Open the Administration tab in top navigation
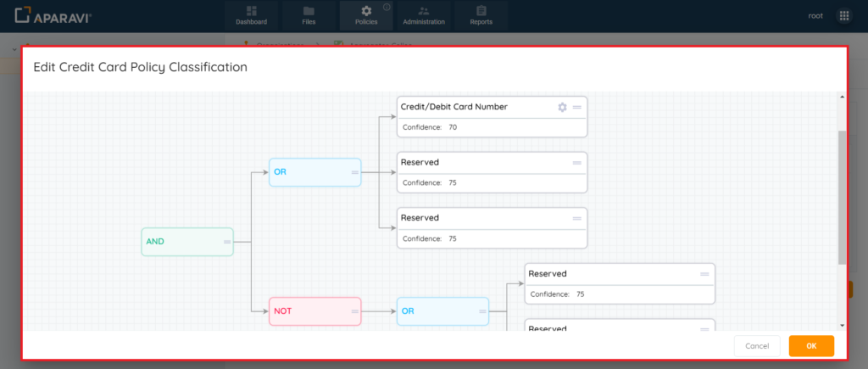The height and width of the screenshot is (369, 868). tap(424, 15)
